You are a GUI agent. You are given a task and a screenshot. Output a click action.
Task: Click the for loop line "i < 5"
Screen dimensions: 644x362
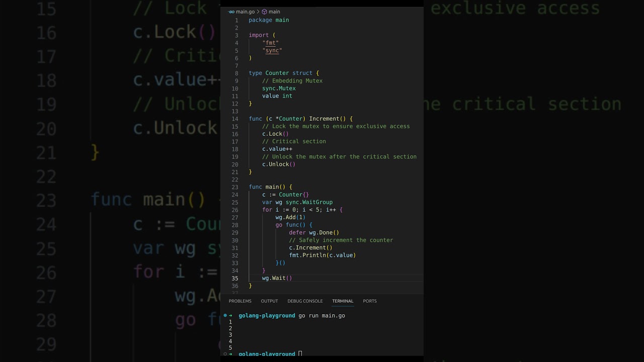[302, 210]
